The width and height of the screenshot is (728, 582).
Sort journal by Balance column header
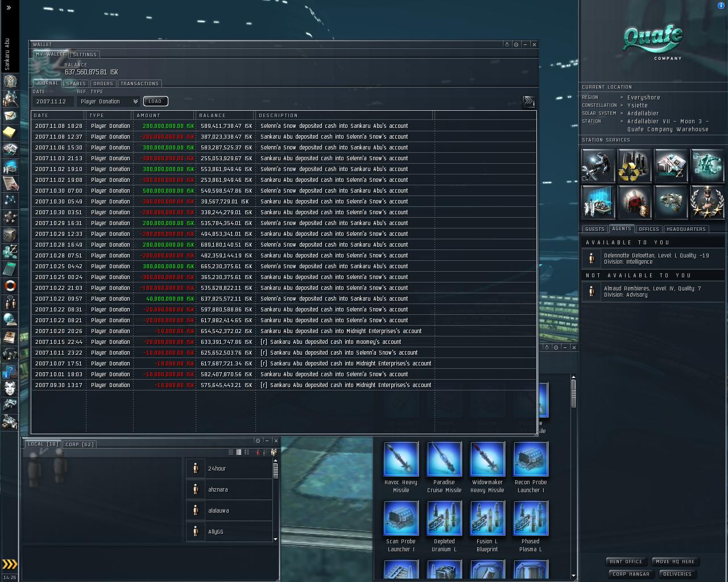226,115
